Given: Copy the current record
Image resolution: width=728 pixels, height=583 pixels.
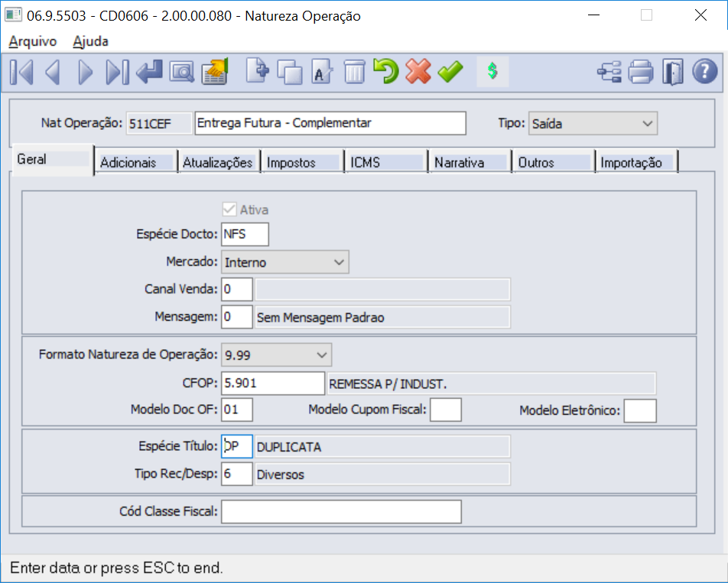Looking at the screenshot, I should click(x=290, y=72).
